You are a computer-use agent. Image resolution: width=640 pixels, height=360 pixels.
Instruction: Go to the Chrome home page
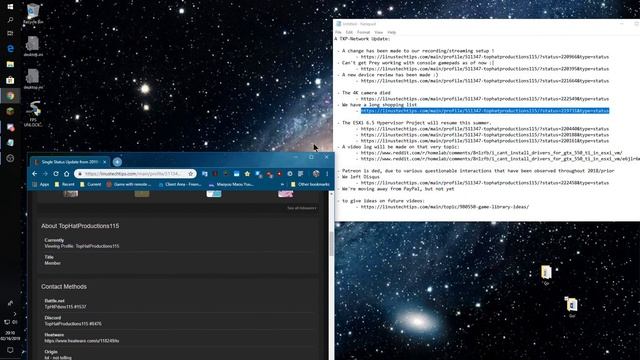coord(67,174)
